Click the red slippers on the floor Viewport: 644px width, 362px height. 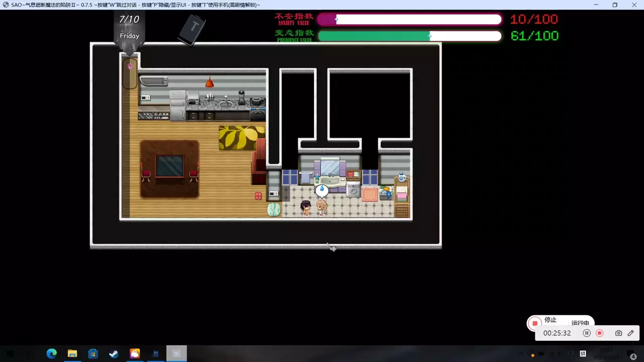(258, 196)
